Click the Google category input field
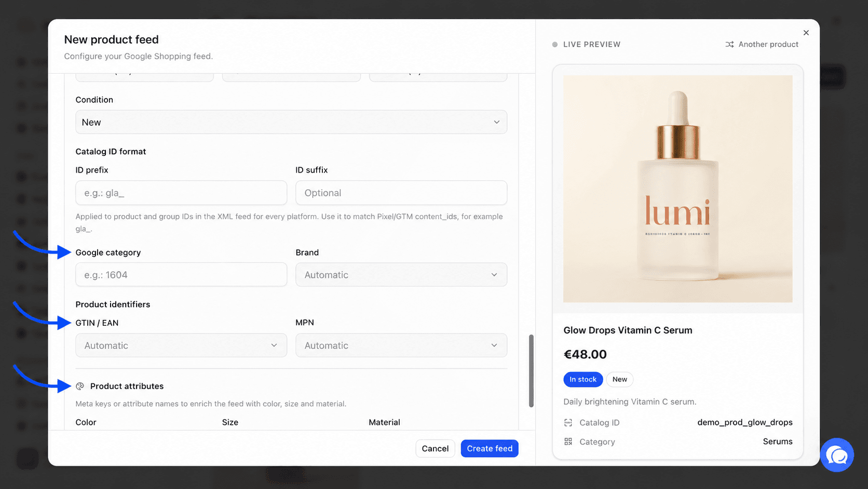 pos(181,275)
